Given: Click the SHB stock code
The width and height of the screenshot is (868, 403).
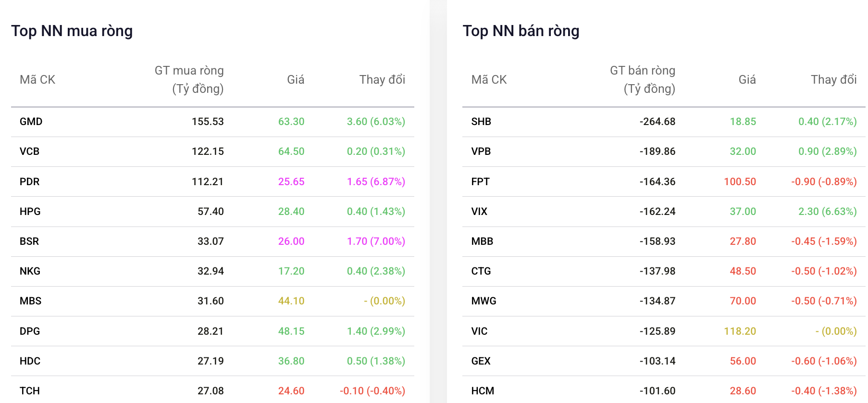Looking at the screenshot, I should [481, 122].
